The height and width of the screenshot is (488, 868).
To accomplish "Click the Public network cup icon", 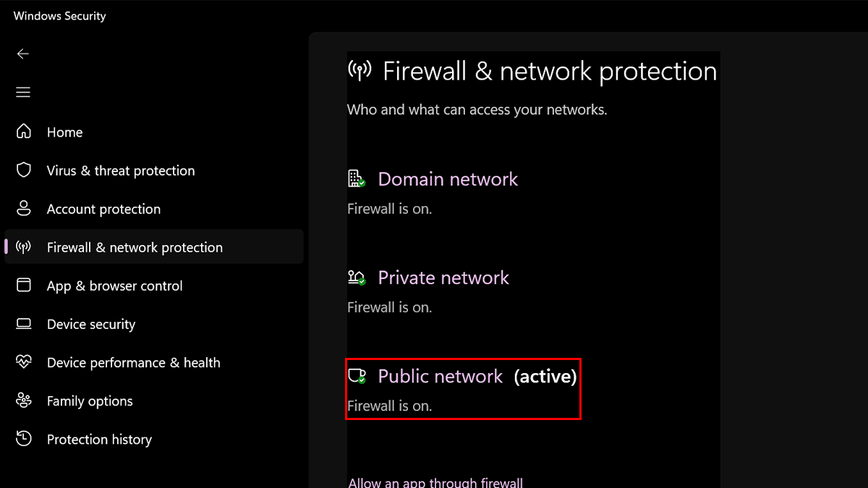I will point(356,376).
